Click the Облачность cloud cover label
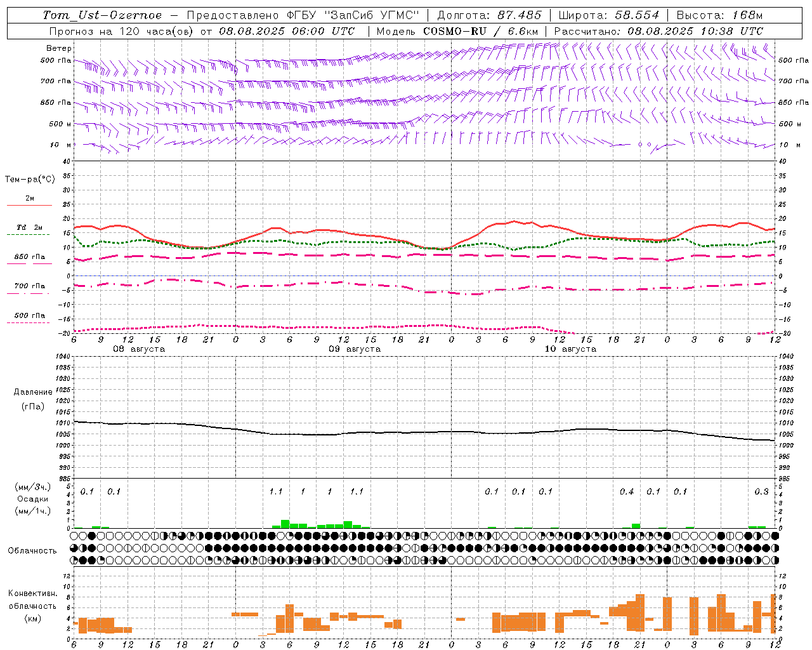This screenshot has height=650, width=812. [32, 550]
